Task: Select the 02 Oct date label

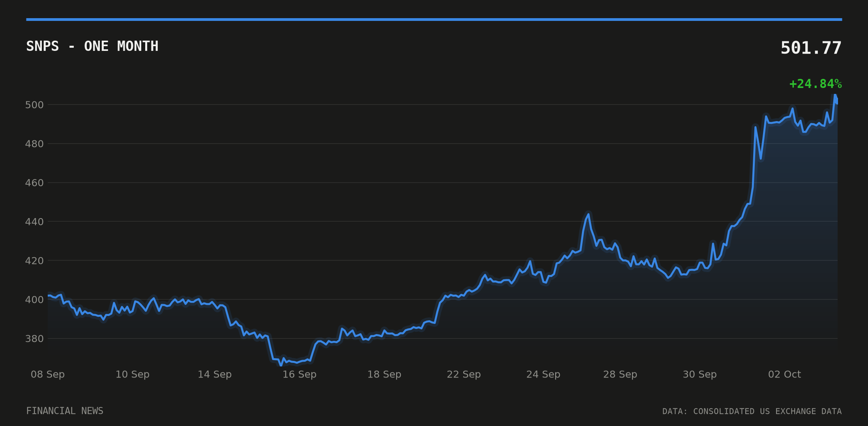Action: (x=784, y=374)
